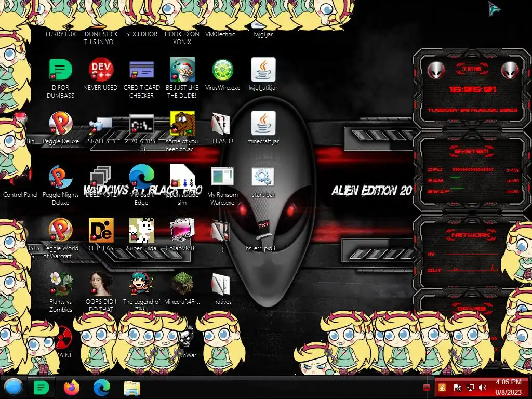
Task: Click the lwjgl.jar file label
Action: 263,34
